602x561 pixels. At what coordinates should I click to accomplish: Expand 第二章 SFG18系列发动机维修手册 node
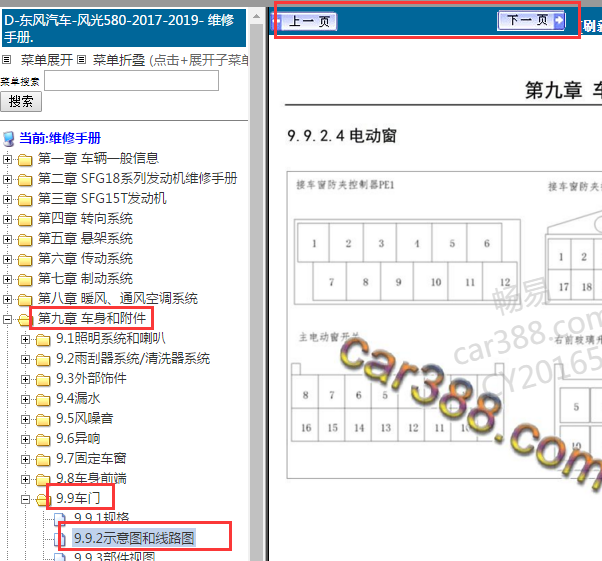7,179
